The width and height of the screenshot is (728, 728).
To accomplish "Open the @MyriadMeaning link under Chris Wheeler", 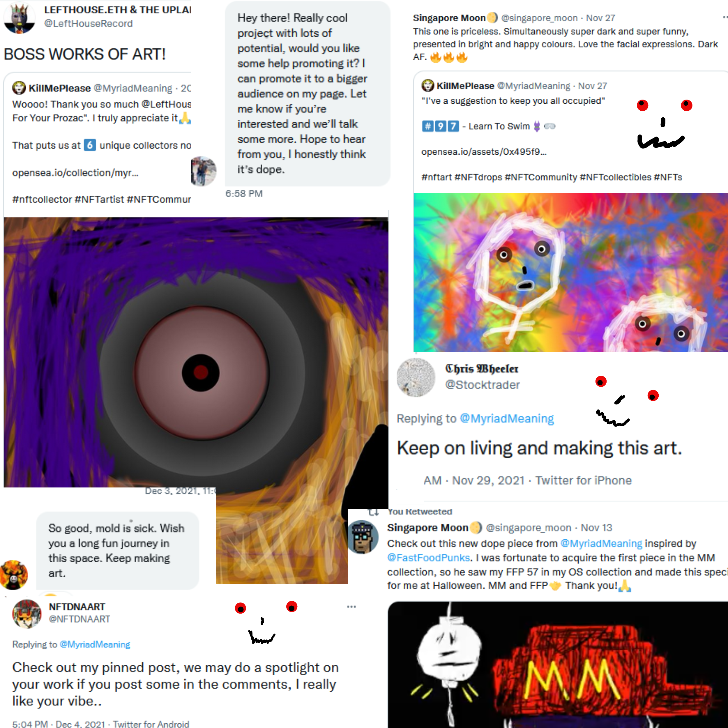I will coord(507,418).
